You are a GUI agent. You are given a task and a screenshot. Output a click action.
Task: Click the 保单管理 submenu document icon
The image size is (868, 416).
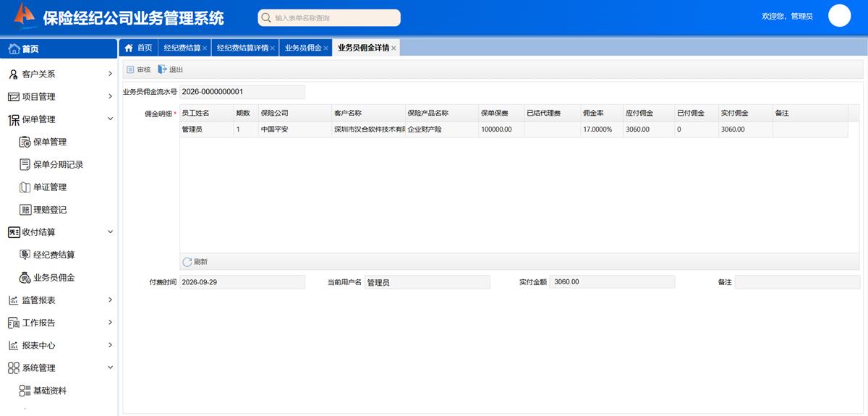tap(25, 142)
